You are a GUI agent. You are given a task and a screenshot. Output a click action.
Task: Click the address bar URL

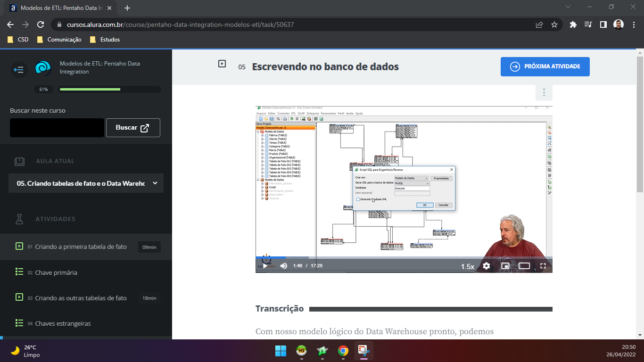coord(181,25)
